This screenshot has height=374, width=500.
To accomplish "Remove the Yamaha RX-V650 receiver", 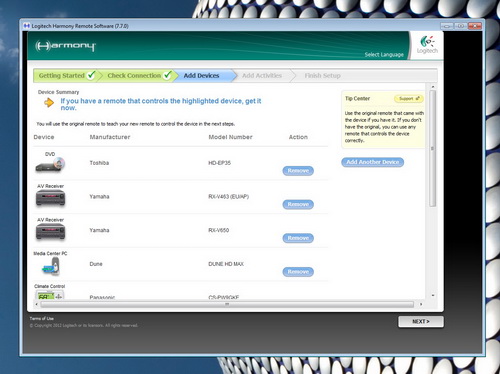I will point(298,238).
